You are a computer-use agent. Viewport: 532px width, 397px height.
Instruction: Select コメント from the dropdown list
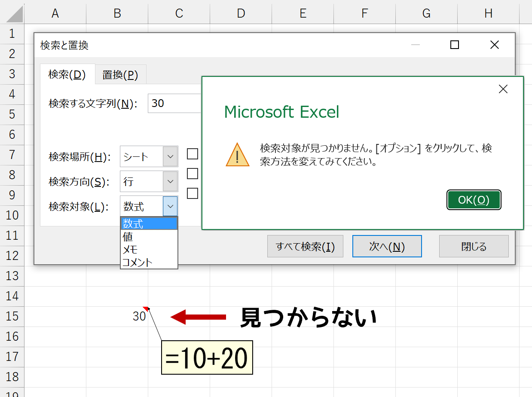tap(149, 262)
